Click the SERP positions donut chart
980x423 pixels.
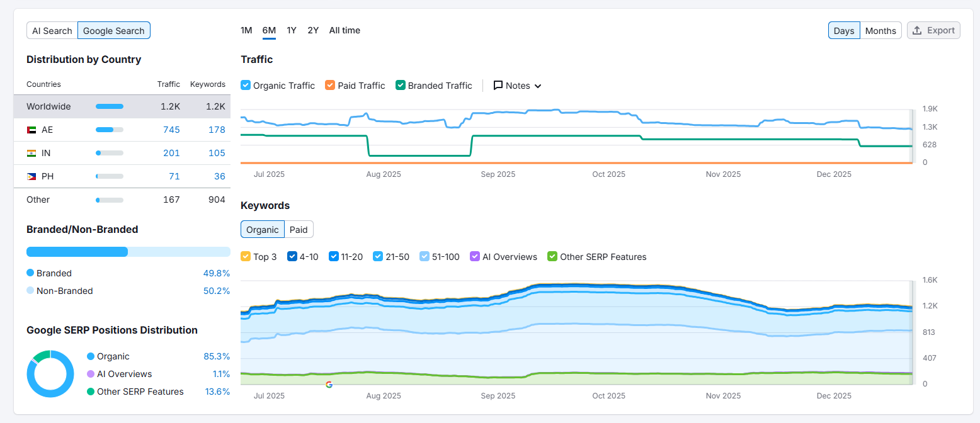50,374
